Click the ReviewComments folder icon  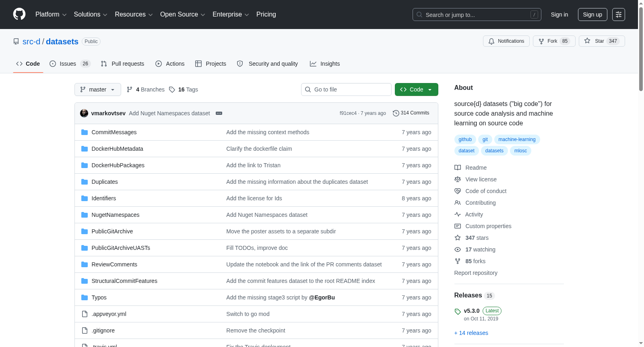(x=85, y=264)
